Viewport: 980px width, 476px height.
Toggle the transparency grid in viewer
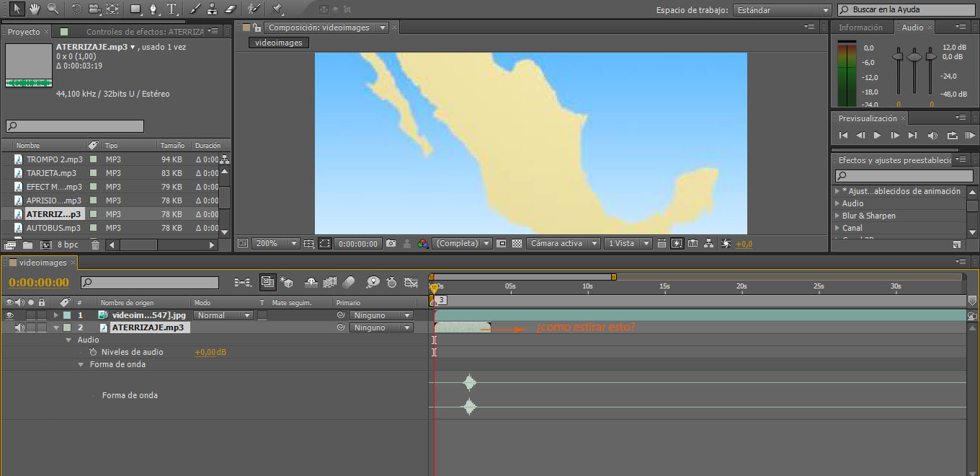517,244
